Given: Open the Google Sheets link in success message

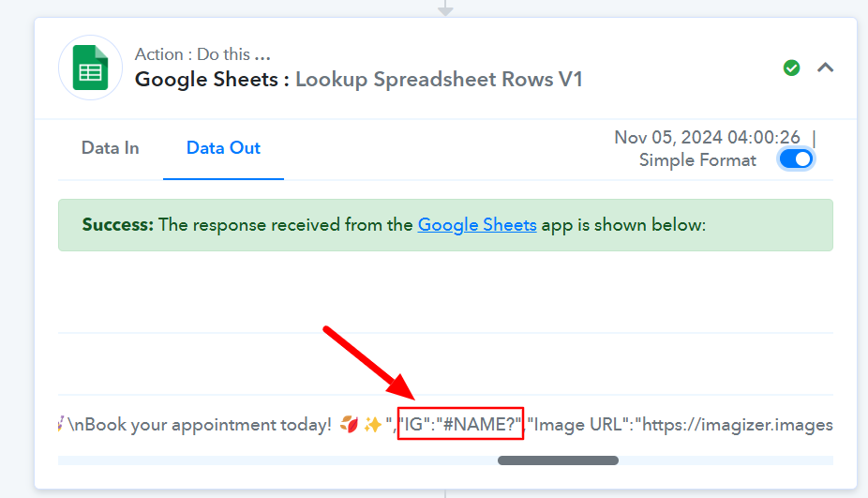Looking at the screenshot, I should tap(476, 225).
